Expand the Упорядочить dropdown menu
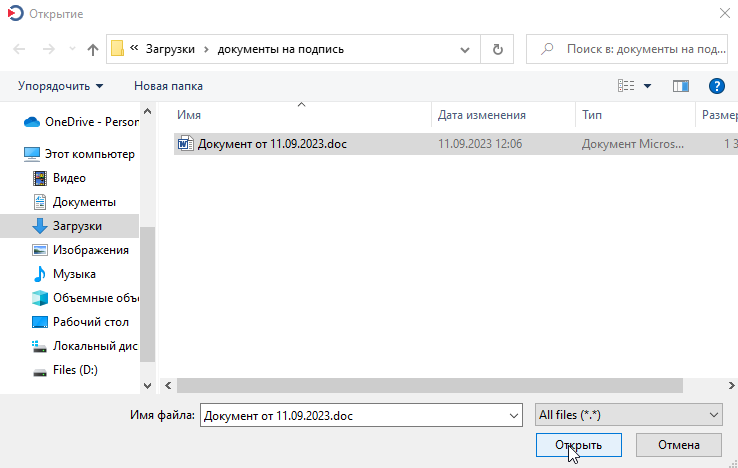738x468 pixels. coord(60,86)
